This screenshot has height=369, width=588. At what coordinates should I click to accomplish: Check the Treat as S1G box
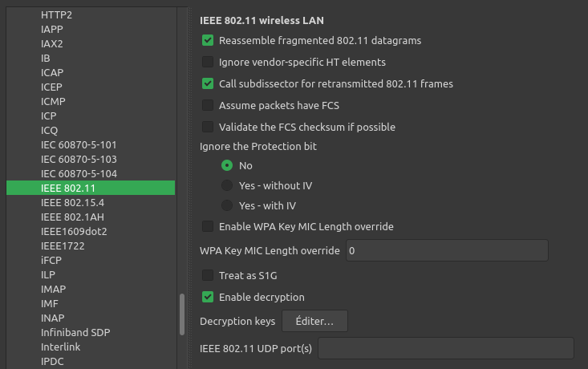pos(208,275)
